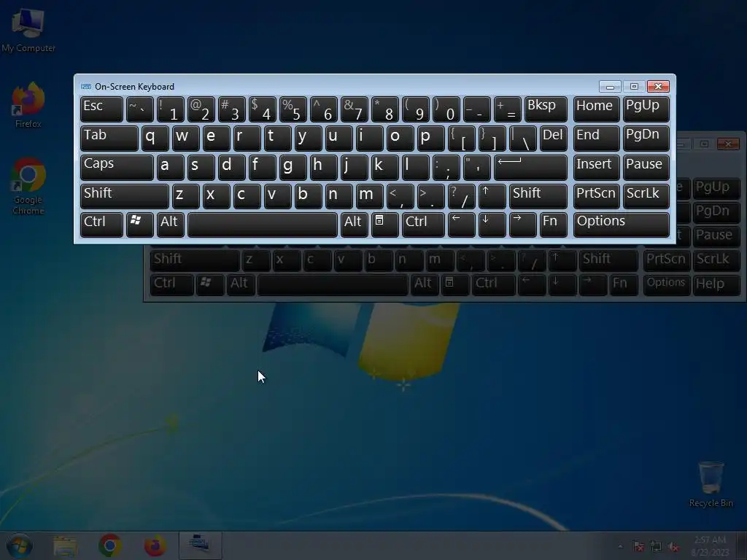Click the letter z key

(185, 196)
